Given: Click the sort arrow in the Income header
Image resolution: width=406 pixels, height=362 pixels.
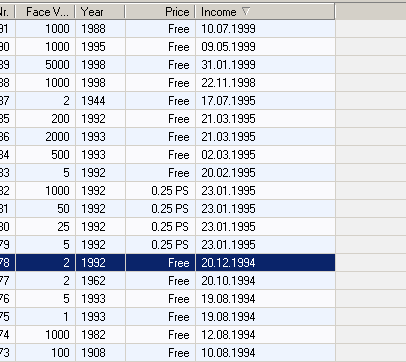Looking at the screenshot, I should tap(246, 12).
